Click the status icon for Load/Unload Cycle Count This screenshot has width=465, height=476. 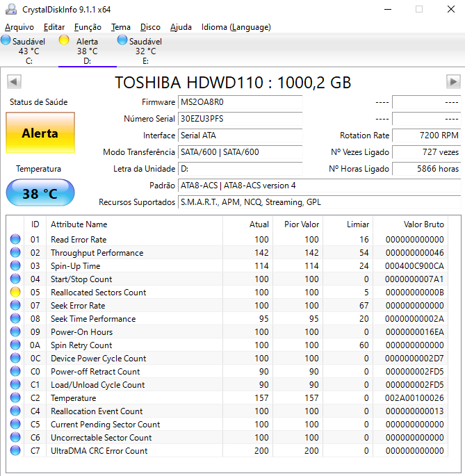pos(15,384)
